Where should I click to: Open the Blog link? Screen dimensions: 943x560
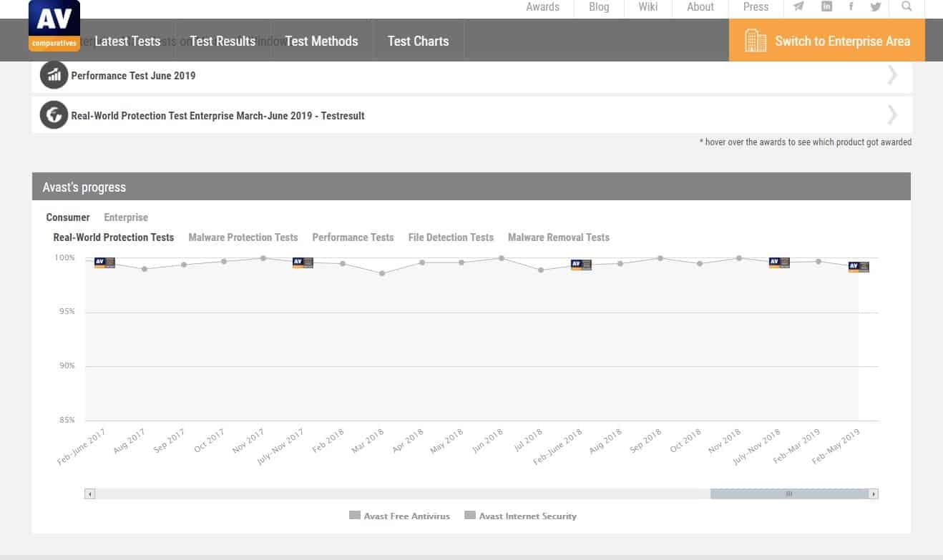point(599,7)
